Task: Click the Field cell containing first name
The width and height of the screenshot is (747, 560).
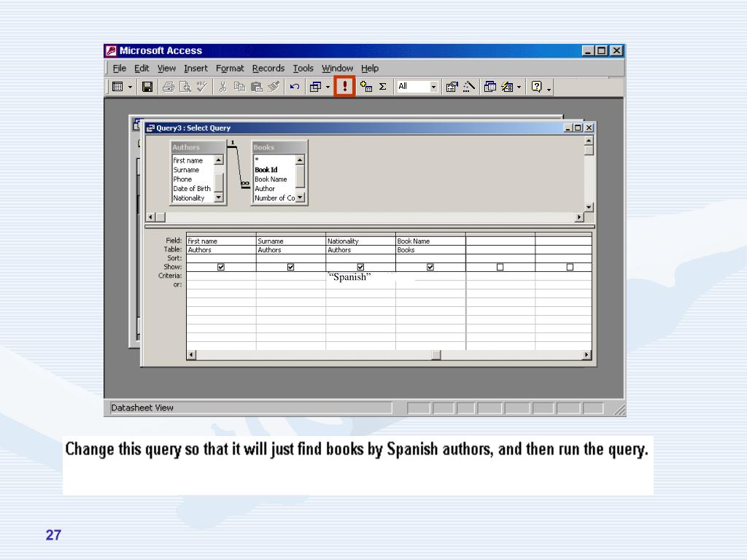Action: (221, 241)
